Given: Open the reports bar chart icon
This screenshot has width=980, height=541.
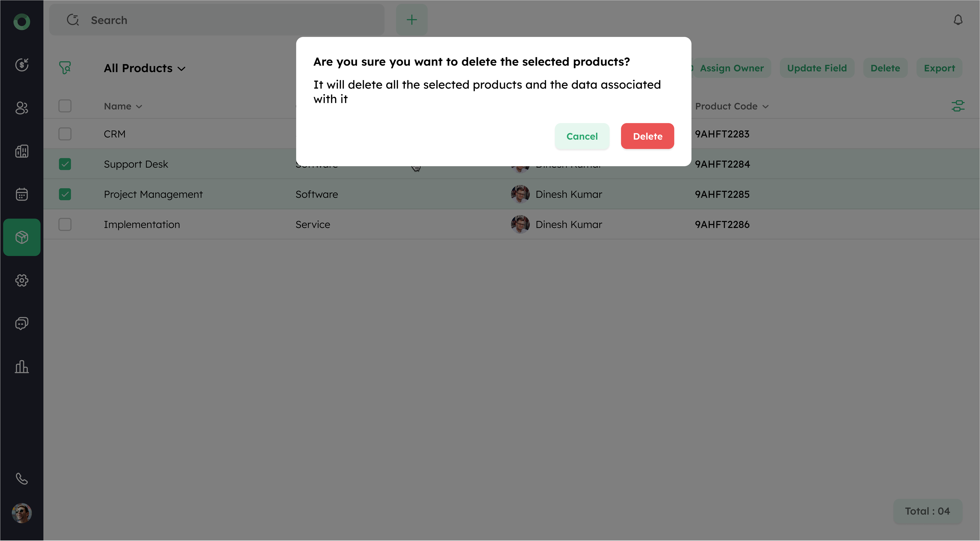Looking at the screenshot, I should pos(22,367).
